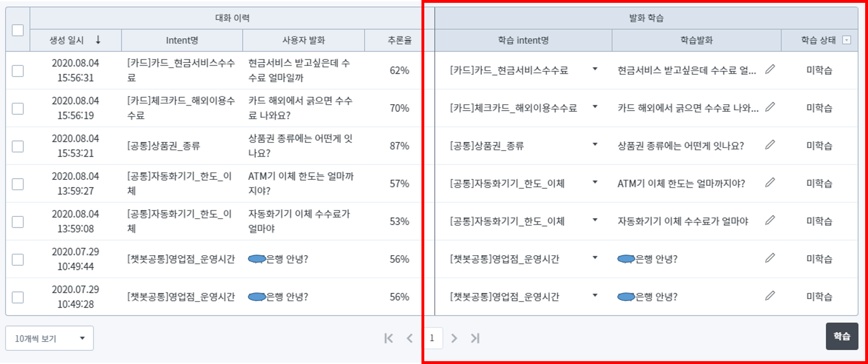Go to the first page
This screenshot has height=364, width=868.
click(x=388, y=338)
